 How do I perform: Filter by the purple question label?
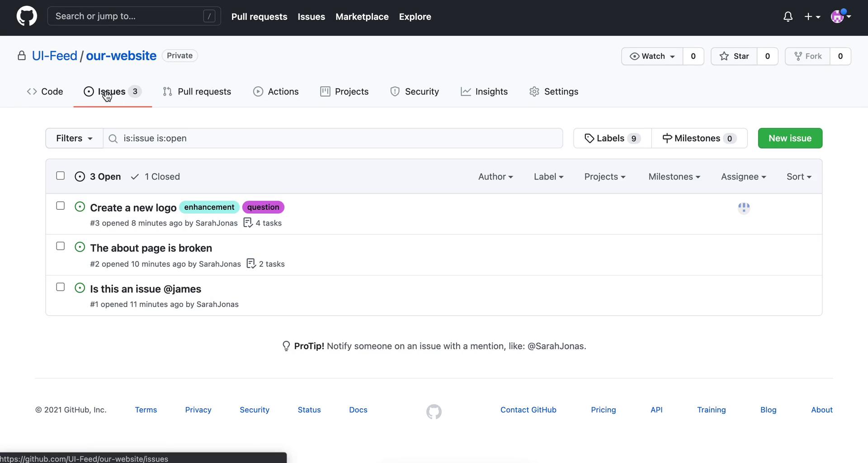coord(263,207)
